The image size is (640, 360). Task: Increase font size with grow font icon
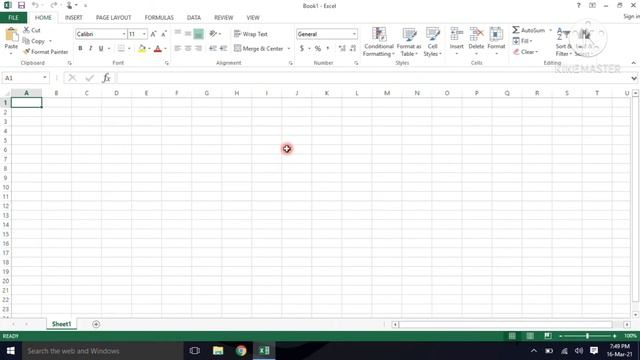pos(153,34)
